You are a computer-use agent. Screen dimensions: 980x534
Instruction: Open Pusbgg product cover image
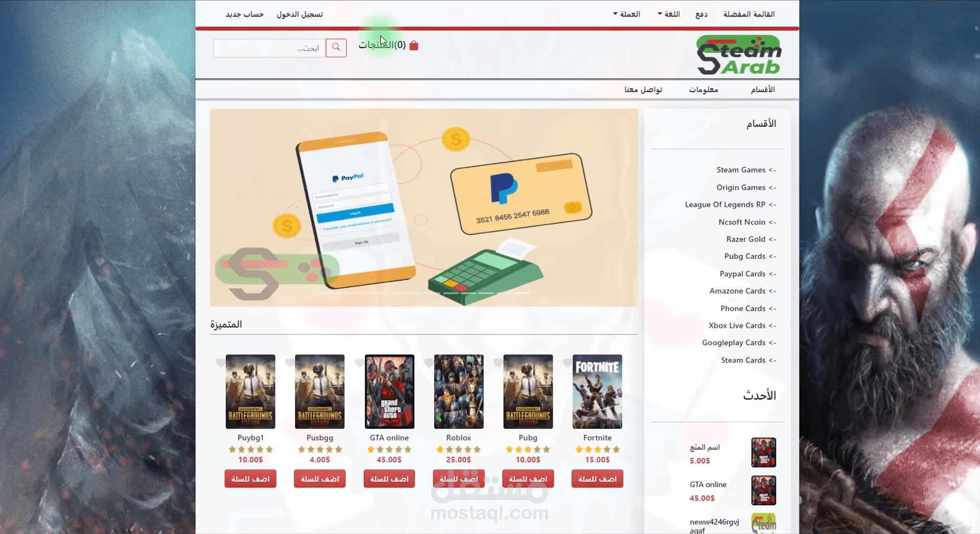320,392
